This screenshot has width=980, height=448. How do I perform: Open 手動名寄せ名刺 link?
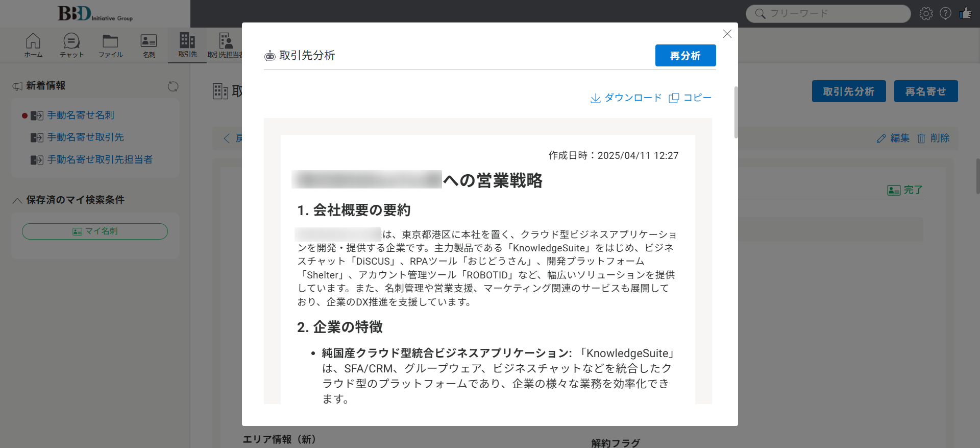pyautogui.click(x=81, y=115)
